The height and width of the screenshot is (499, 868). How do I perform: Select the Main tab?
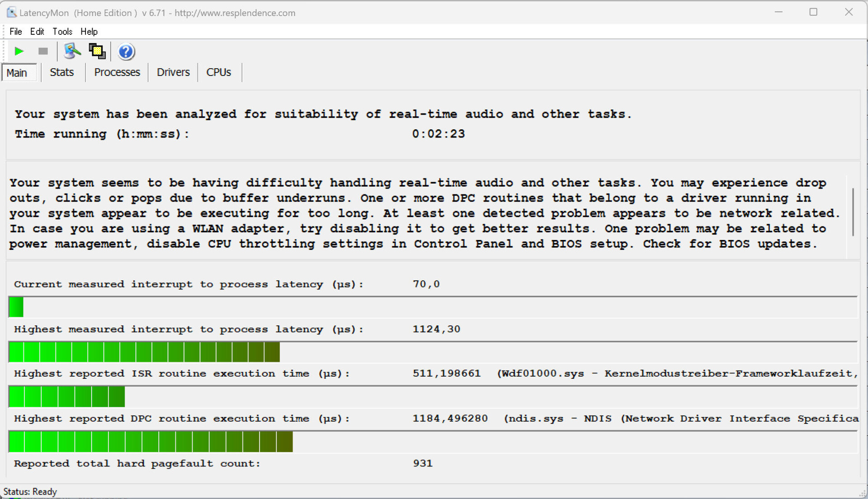(x=17, y=73)
